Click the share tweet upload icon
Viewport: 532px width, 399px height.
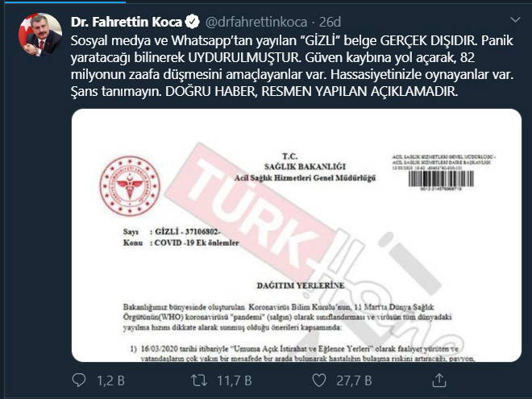(x=438, y=380)
